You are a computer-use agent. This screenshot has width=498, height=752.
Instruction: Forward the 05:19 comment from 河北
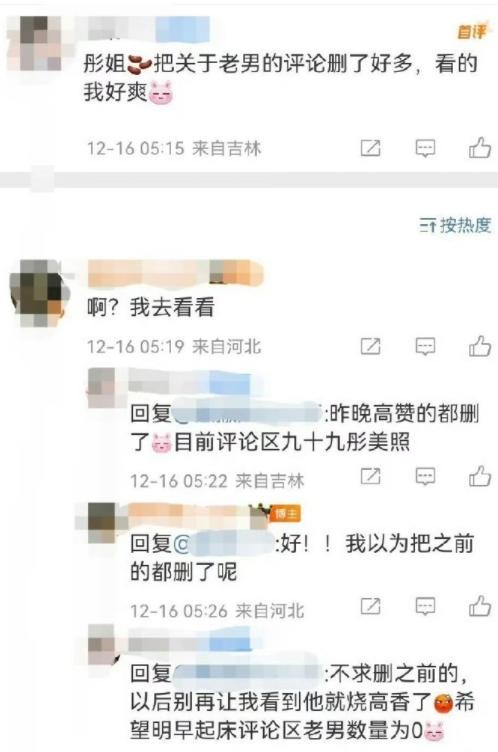coord(370,346)
